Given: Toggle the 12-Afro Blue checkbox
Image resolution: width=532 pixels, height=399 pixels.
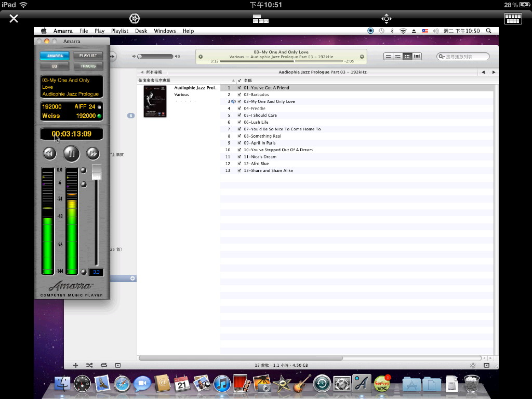Looking at the screenshot, I should pos(240,164).
